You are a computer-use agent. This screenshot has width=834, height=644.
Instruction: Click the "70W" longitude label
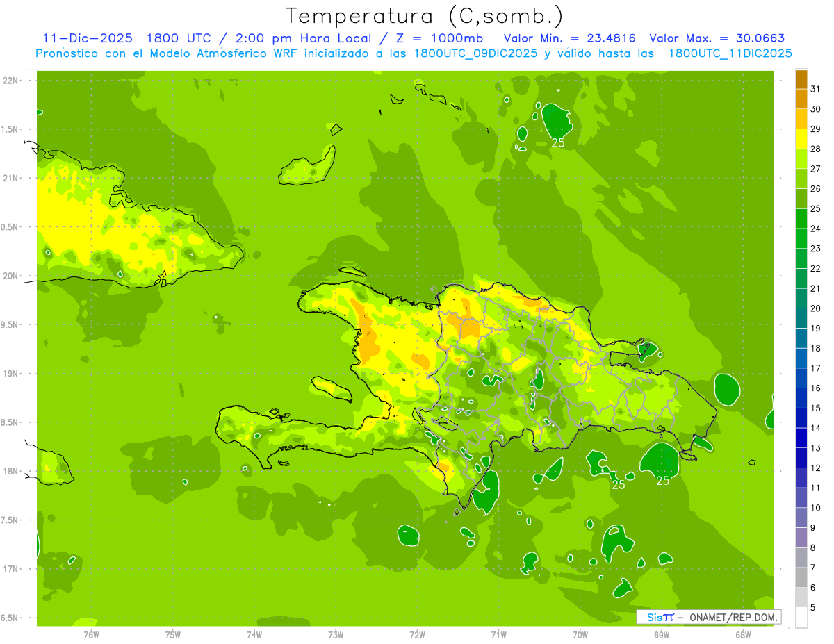tap(580, 635)
